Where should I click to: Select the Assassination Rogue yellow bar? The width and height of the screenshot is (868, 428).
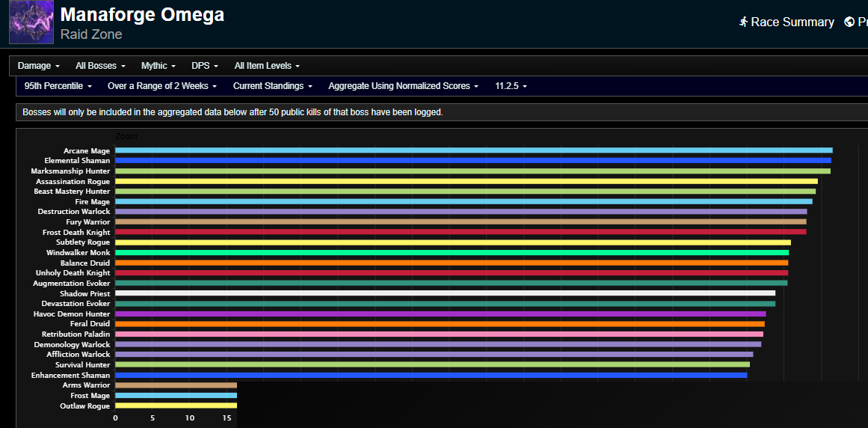[x=467, y=181]
